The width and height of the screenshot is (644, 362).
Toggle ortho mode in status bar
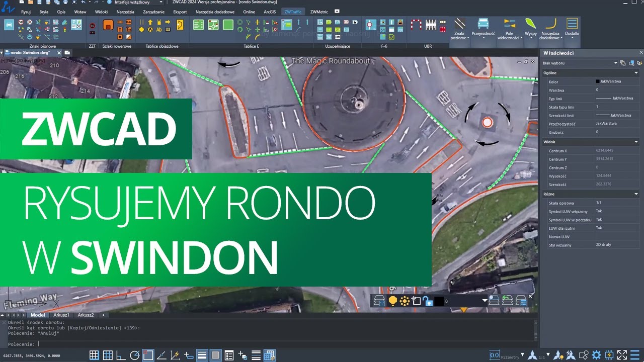tap(121, 355)
